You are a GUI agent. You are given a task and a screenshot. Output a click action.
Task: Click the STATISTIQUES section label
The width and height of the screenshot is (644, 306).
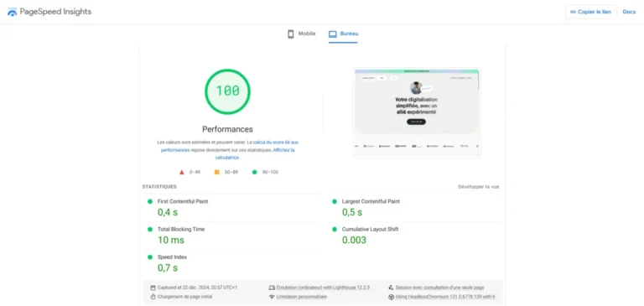(x=159, y=186)
